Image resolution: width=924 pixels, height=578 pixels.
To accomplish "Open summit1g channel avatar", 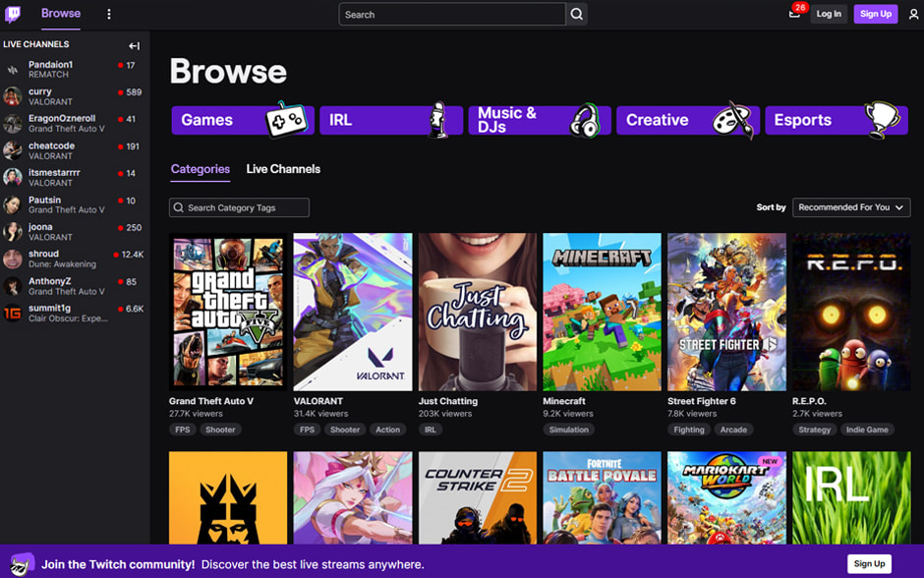I will point(13,314).
